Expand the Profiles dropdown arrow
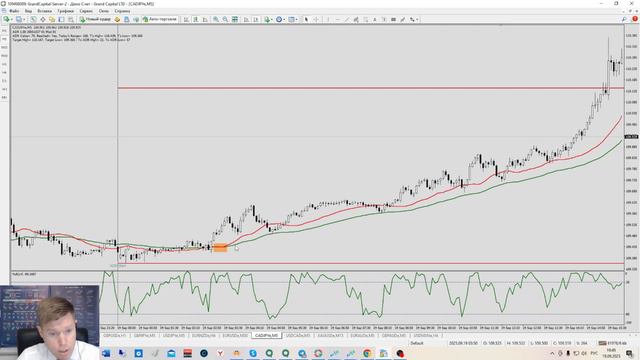This screenshot has width=640, height=360. click(x=24, y=19)
